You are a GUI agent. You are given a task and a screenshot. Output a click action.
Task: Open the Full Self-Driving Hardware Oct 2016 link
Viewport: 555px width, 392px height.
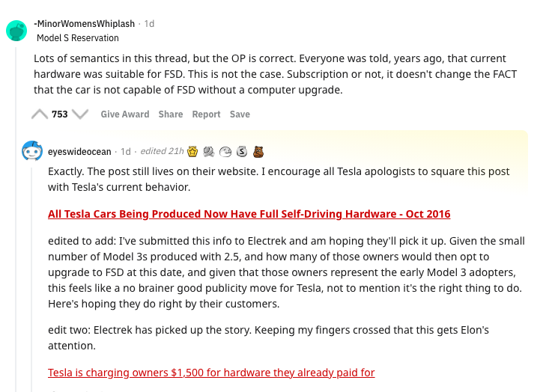click(x=249, y=214)
